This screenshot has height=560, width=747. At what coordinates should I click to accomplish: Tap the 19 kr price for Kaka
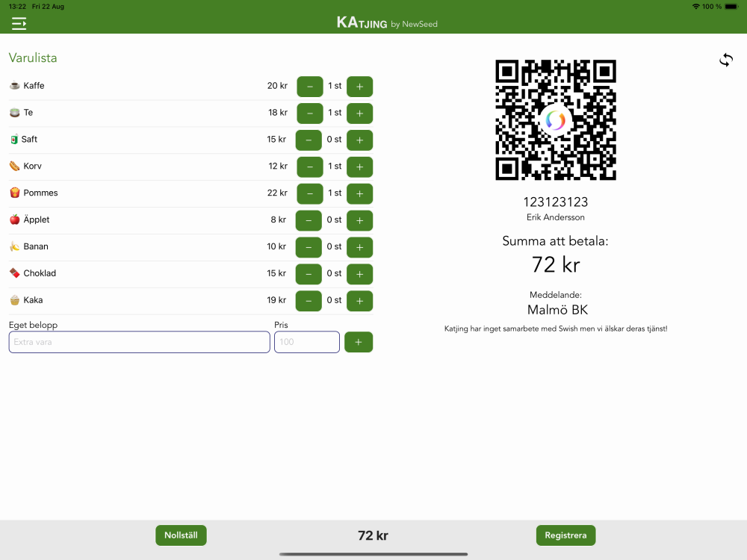276,300
